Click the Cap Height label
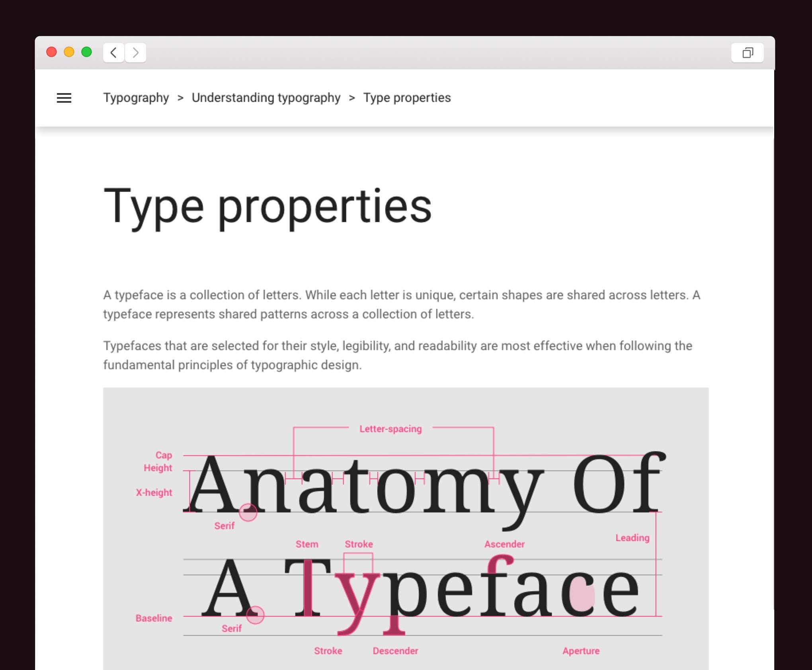The width and height of the screenshot is (812, 670). [158, 461]
